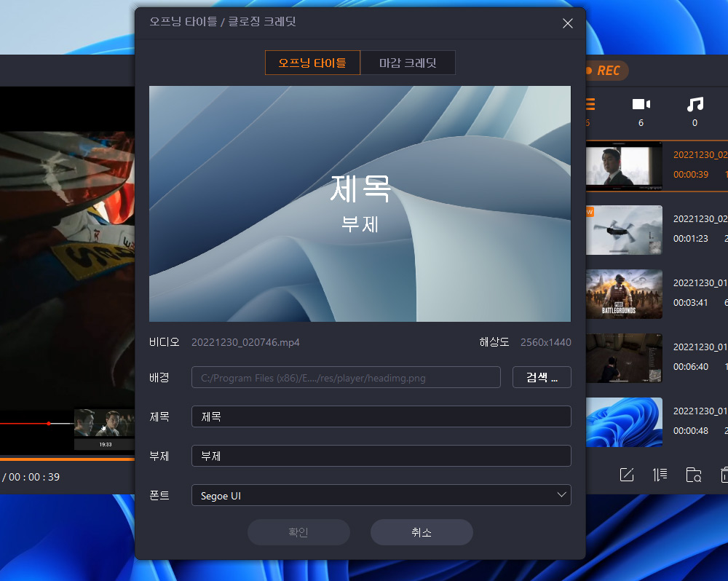
Task: Select the 00:00:48 blue wallpaper thumbnail
Action: (624, 422)
